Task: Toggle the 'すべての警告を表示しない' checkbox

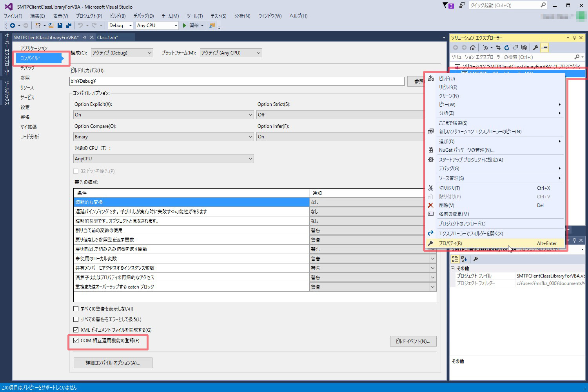Action: point(76,309)
